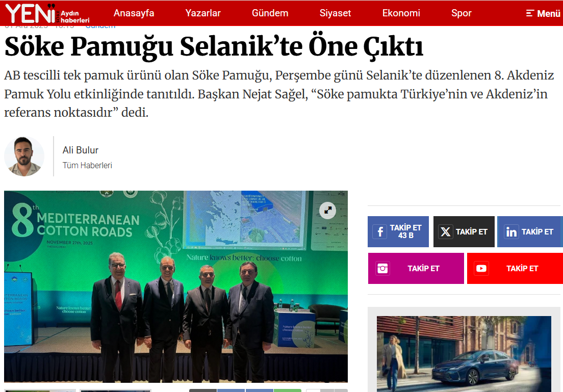Follow the YouTube channel
The height and width of the screenshot is (392, 563).
(515, 269)
